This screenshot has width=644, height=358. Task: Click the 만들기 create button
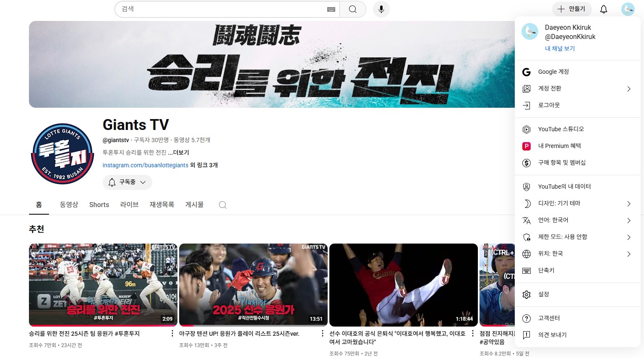coord(571,9)
